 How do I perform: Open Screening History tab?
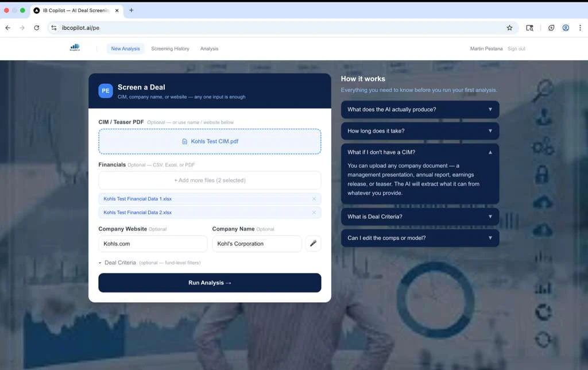(170, 49)
